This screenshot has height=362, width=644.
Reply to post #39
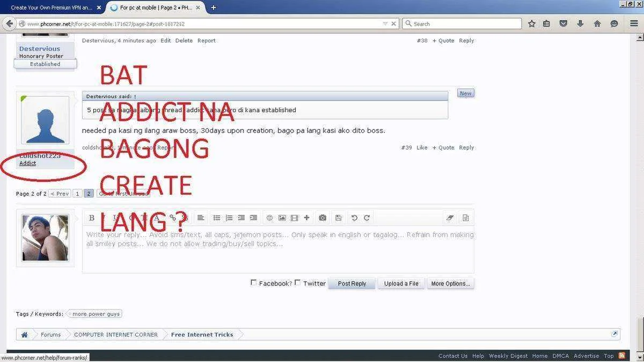(466, 147)
